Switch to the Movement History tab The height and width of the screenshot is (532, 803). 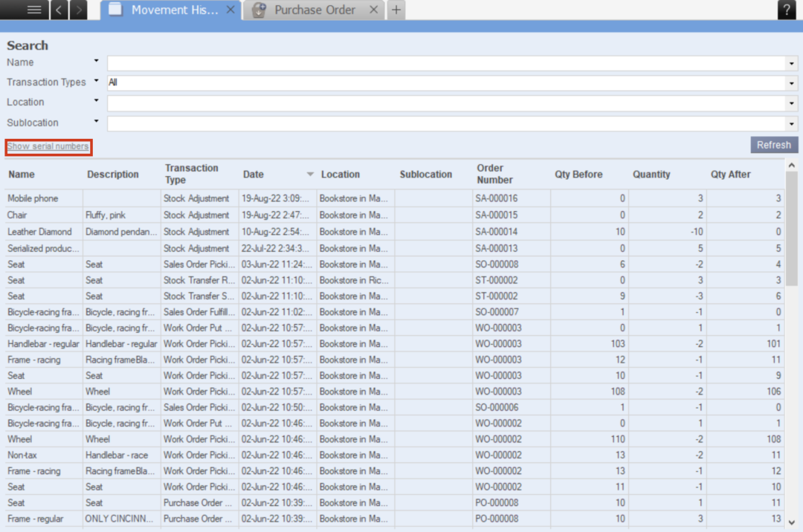170,10
